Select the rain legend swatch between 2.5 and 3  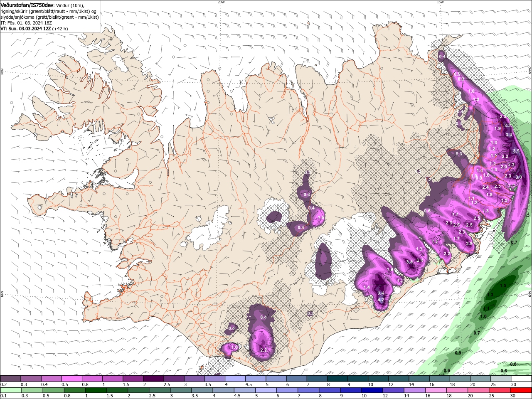[x=160, y=390]
